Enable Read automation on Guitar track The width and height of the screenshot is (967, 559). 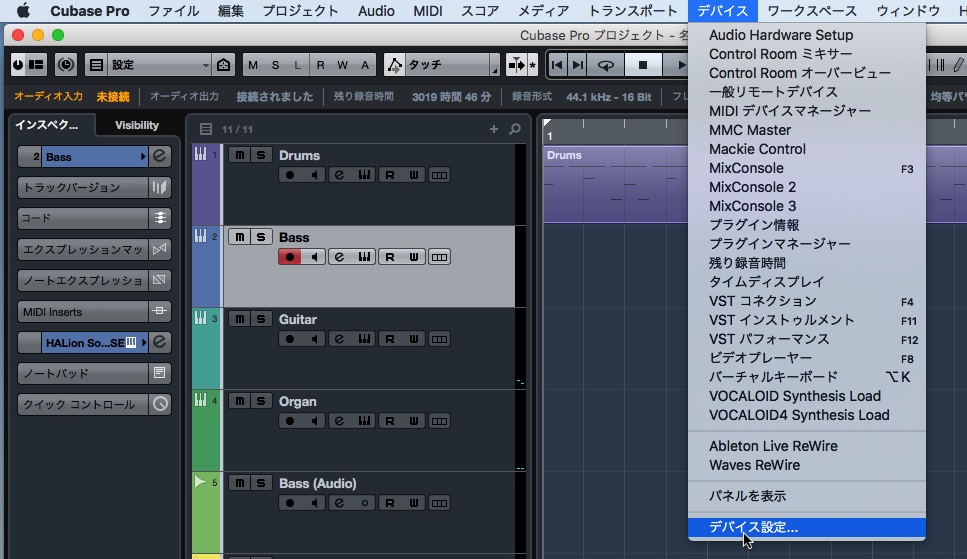point(390,339)
